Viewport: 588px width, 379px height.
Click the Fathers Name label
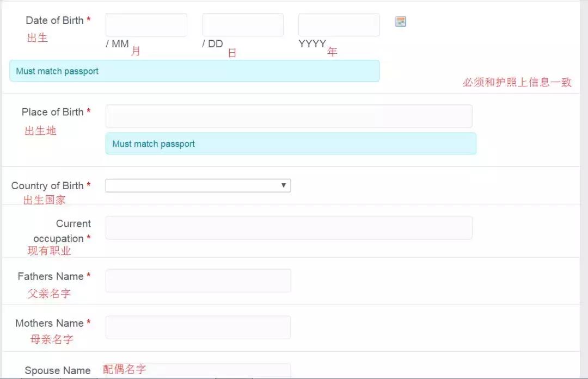click(x=54, y=276)
